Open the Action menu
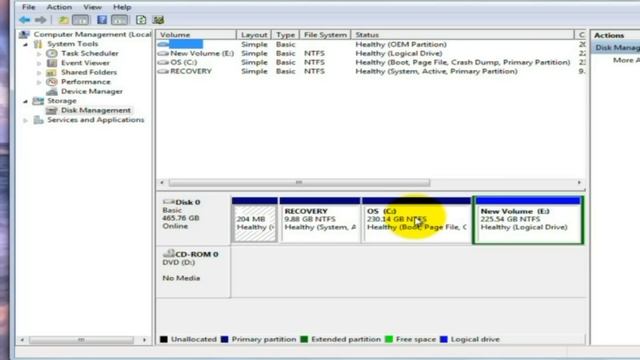 (59, 7)
